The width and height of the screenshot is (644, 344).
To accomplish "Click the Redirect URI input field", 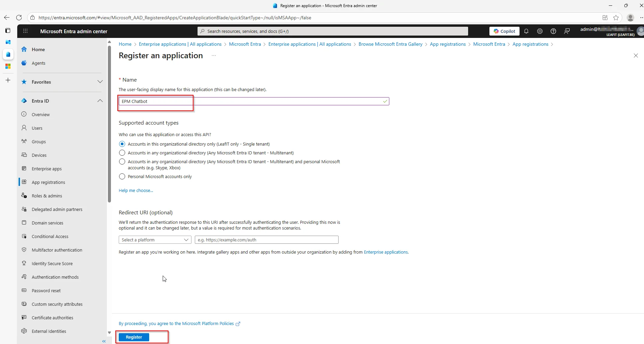I will click(x=267, y=240).
